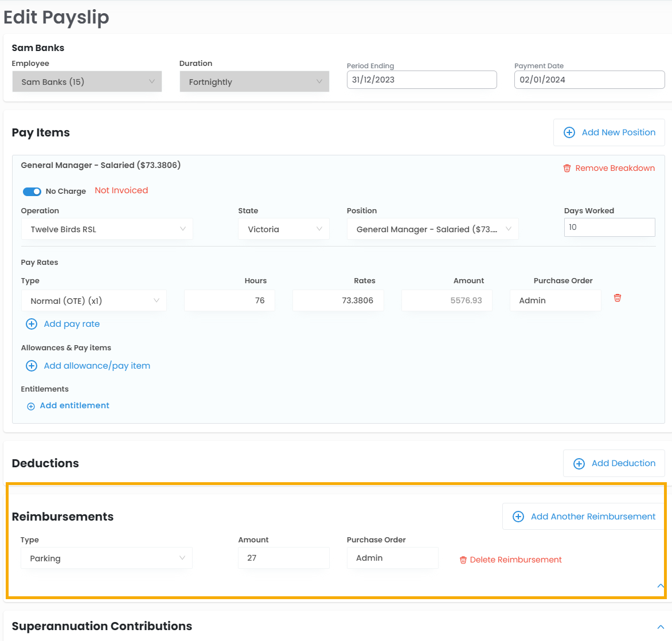This screenshot has width=672, height=641.
Task: Click the plus icon in Add Deduction
Action: click(x=579, y=463)
